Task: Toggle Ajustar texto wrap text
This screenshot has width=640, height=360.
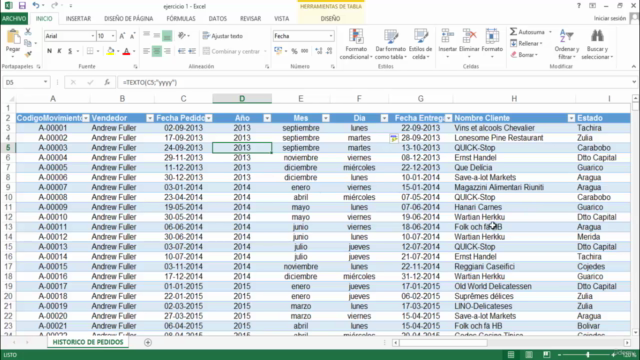Action: point(223,36)
